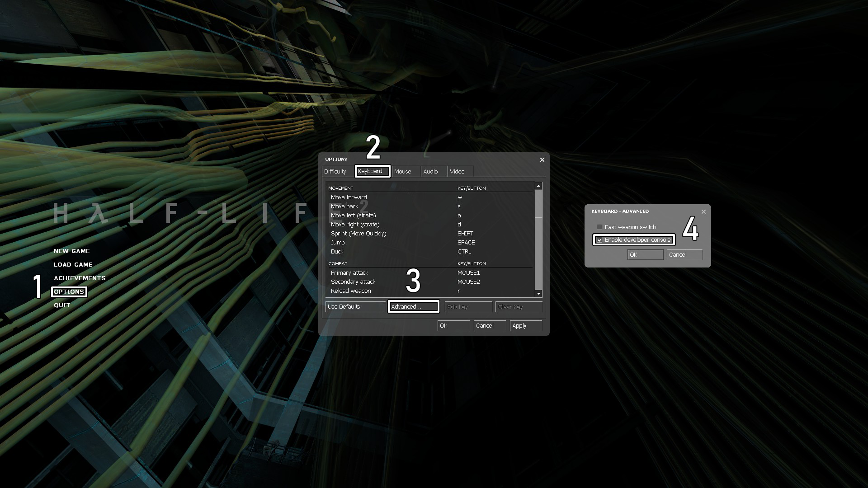Click the key list scroll up arrow

tap(538, 186)
